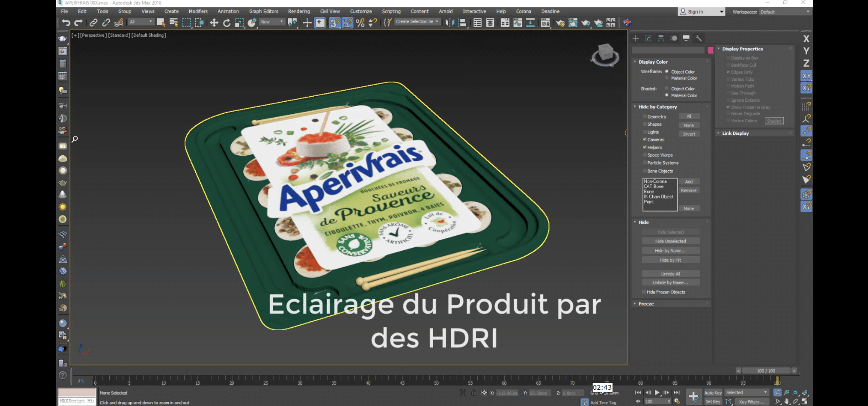Check the Shapes hide category box
The height and width of the screenshot is (406, 868).
pyautogui.click(x=645, y=124)
